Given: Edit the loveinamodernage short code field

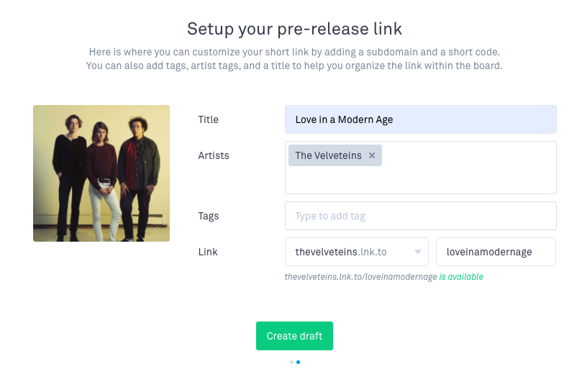Looking at the screenshot, I should (496, 252).
